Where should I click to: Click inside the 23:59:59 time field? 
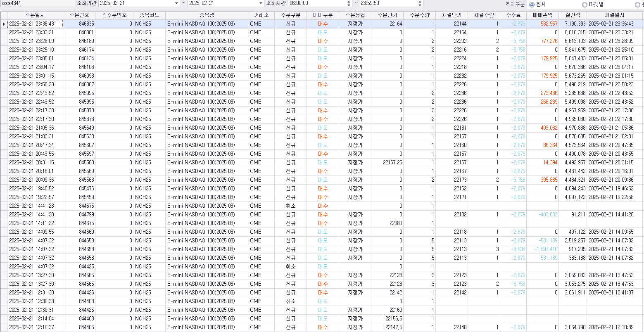(x=388, y=3)
